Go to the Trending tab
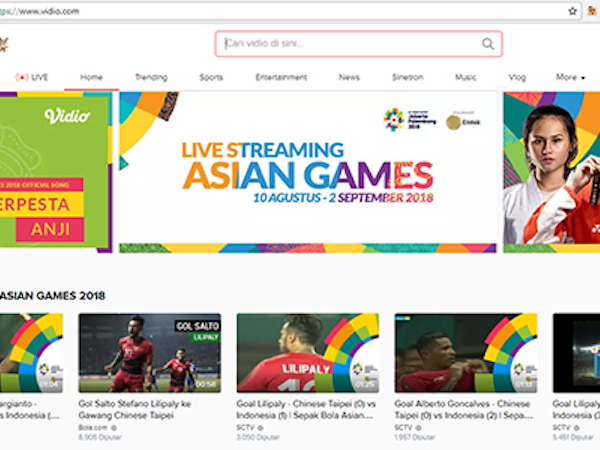Screen dimensions: 600x450 click(151, 77)
